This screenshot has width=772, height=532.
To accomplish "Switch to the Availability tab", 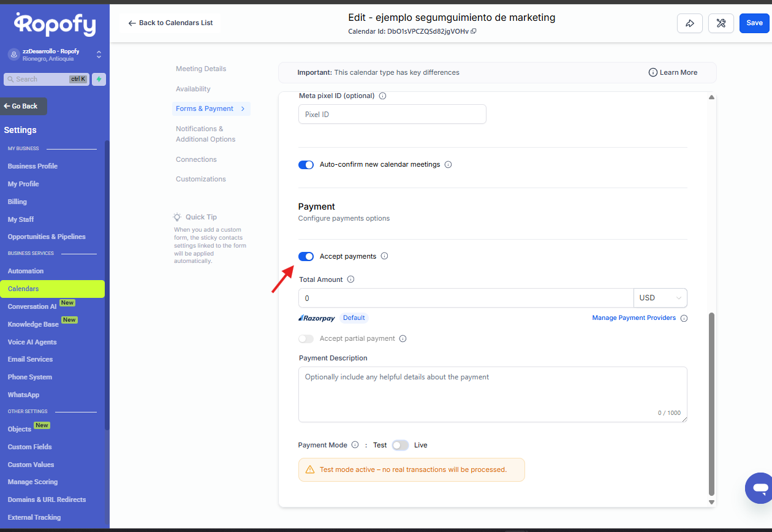I will click(193, 89).
